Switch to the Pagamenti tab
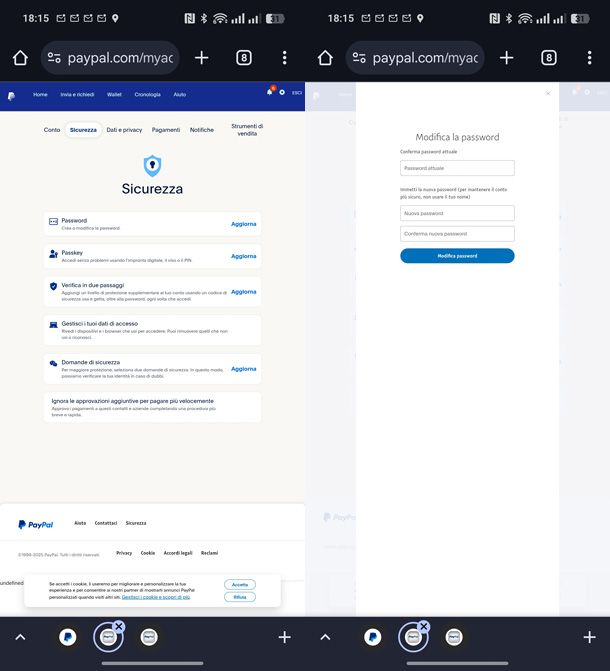This screenshot has width=610, height=671. tap(166, 130)
